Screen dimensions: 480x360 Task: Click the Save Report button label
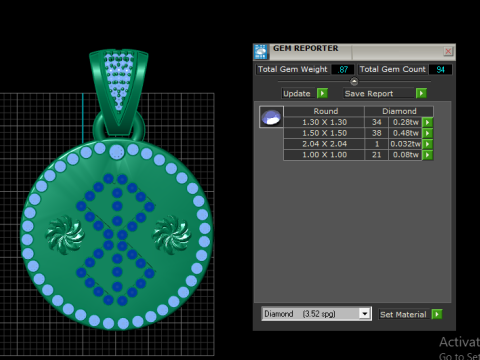(379, 94)
